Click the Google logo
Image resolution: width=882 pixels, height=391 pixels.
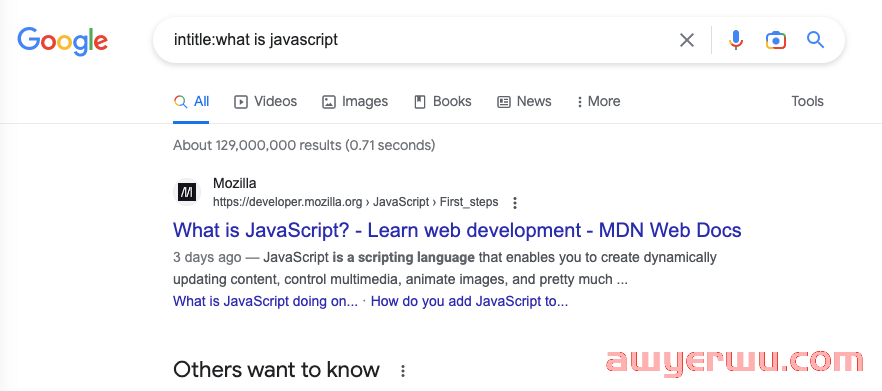pos(62,41)
